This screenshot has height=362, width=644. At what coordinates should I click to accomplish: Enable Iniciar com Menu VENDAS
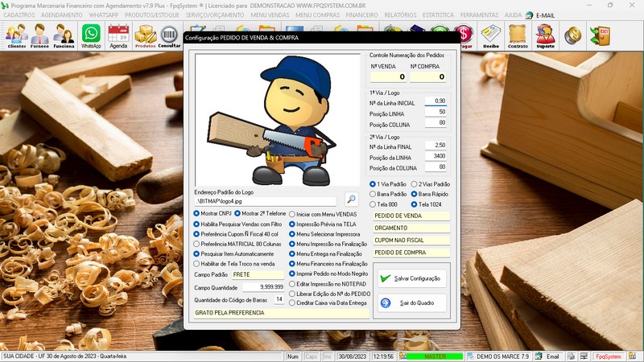[323, 214]
